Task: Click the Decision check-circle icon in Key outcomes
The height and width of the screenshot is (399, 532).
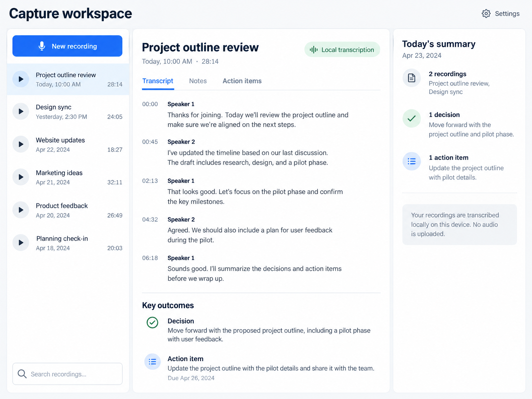Action: click(x=152, y=323)
